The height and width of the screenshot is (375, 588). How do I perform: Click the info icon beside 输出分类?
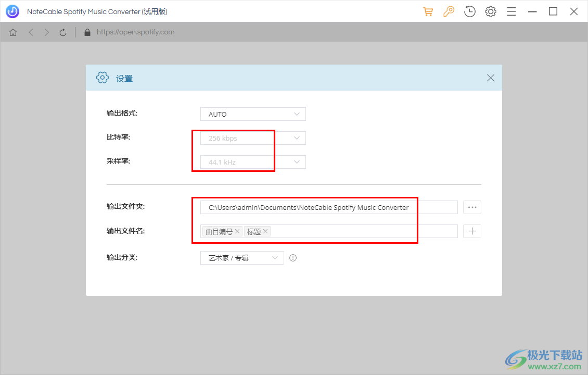click(293, 258)
